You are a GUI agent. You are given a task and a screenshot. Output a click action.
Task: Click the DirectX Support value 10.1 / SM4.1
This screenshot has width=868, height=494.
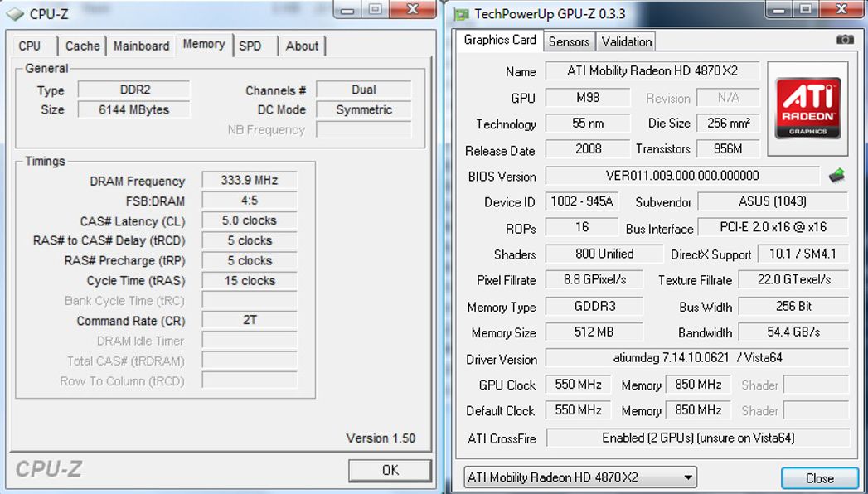click(x=803, y=254)
